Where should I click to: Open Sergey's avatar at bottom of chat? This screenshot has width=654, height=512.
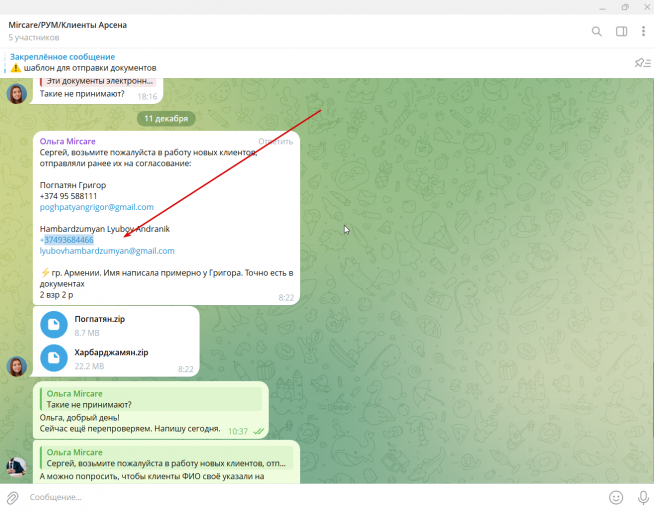click(17, 467)
